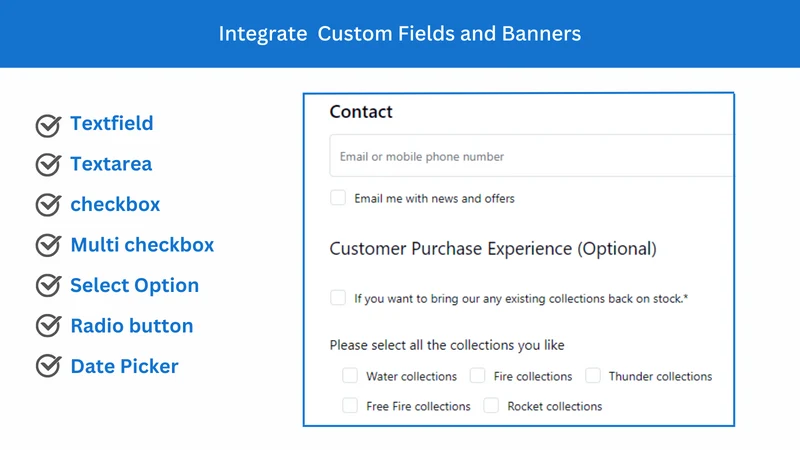Viewport: 800px width, 450px height.
Task: Click the Contact heading
Action: tap(361, 112)
